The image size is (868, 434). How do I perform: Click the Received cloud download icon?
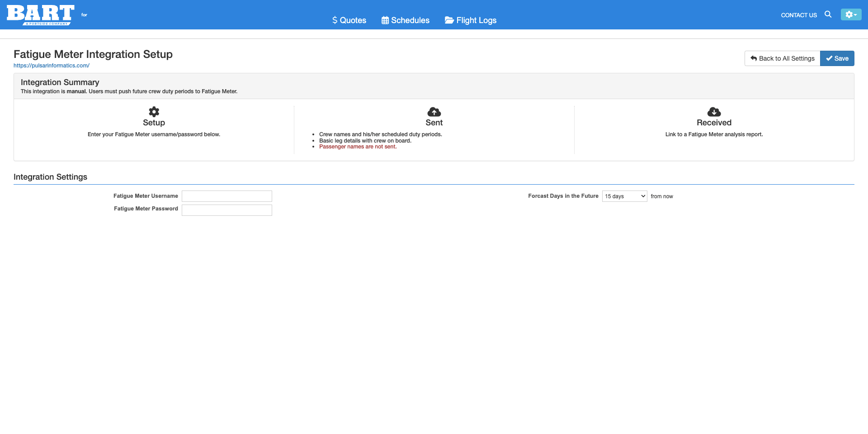click(714, 112)
